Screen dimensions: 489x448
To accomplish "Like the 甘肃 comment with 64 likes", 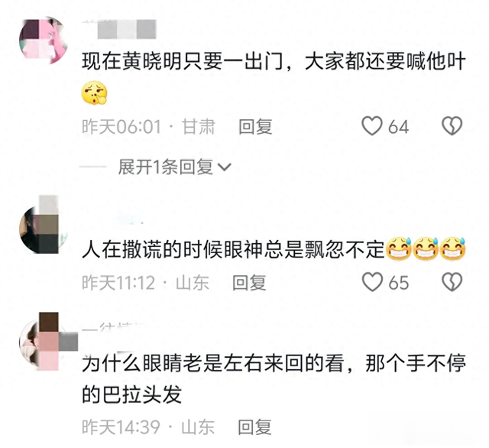I will pyautogui.click(x=372, y=126).
